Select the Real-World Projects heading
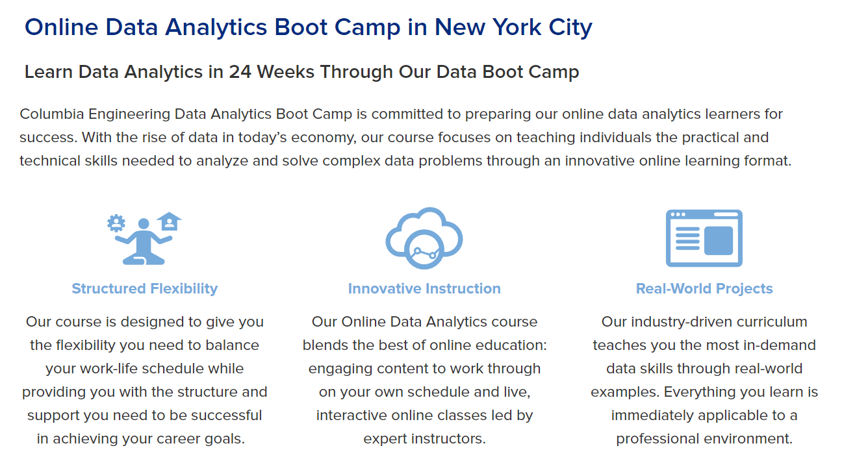 [x=704, y=289]
